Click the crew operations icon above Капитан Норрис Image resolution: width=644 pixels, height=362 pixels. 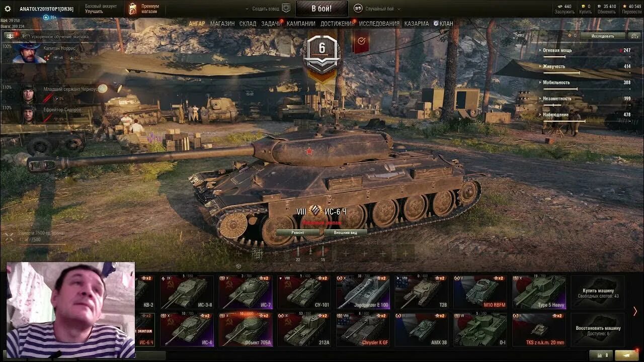point(11,36)
